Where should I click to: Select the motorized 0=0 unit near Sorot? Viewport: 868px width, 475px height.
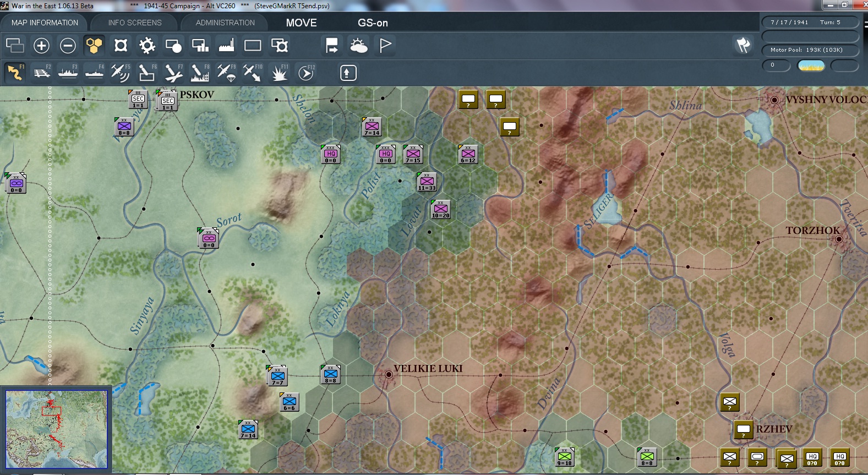point(209,239)
